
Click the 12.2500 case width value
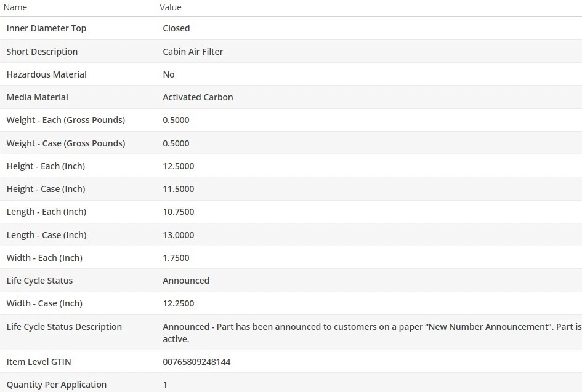coord(178,303)
